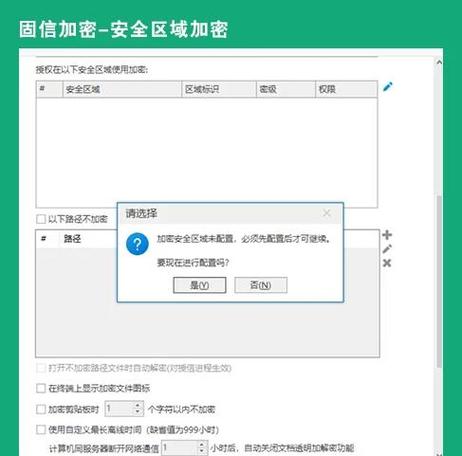The image size is (462, 456).
Task: Decrease the clipboard character count spinner
Action: (138, 412)
